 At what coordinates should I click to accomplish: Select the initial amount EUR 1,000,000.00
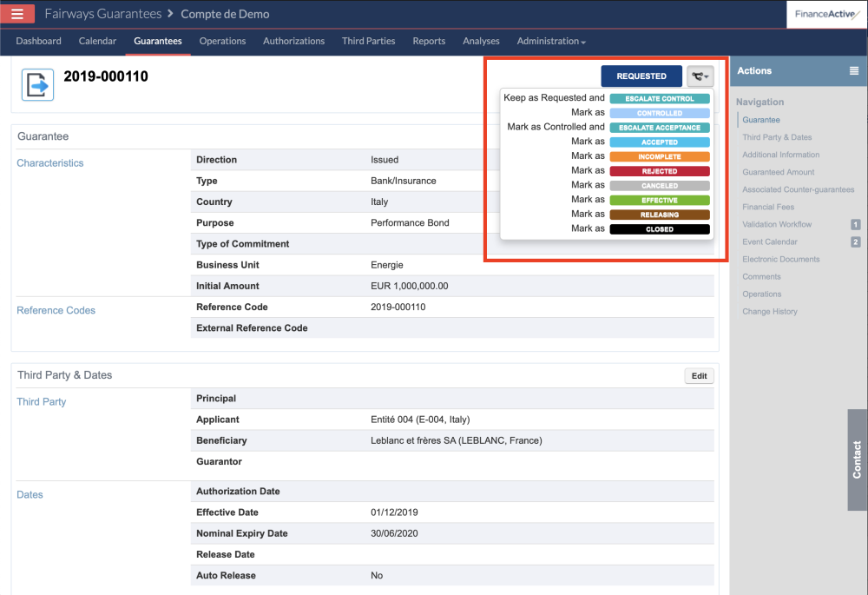coord(410,286)
